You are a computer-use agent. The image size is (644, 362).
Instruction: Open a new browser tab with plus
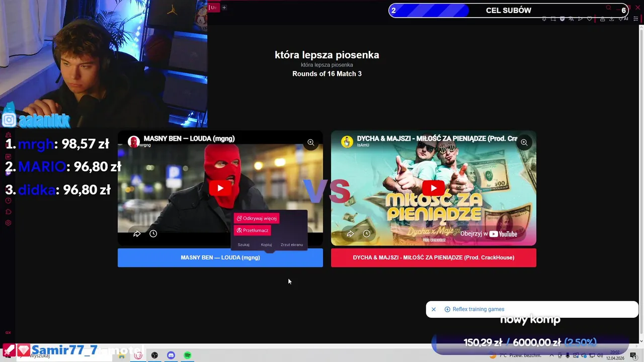pos(224,8)
